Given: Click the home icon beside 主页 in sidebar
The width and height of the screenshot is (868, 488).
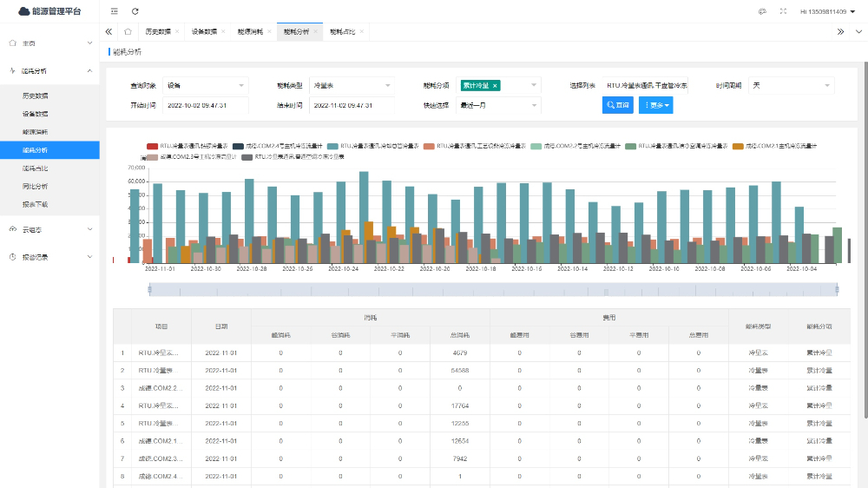Looking at the screenshot, I should tap(13, 43).
